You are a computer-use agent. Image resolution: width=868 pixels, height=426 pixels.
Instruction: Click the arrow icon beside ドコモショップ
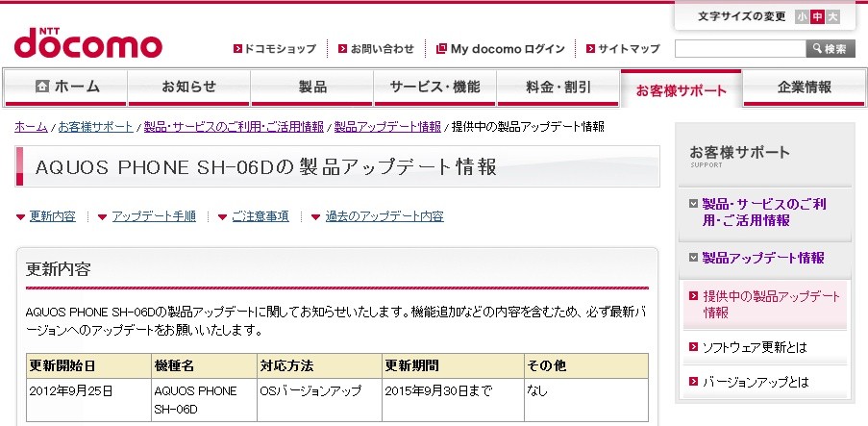(237, 49)
